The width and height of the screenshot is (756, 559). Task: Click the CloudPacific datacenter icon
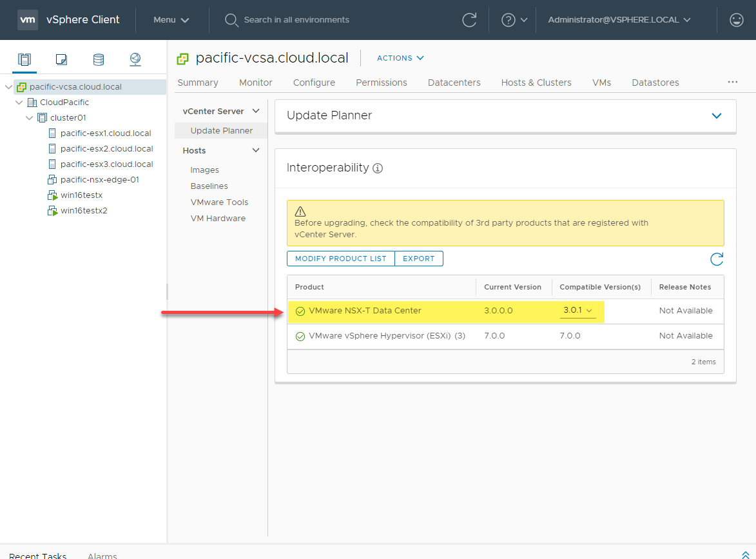(x=32, y=103)
